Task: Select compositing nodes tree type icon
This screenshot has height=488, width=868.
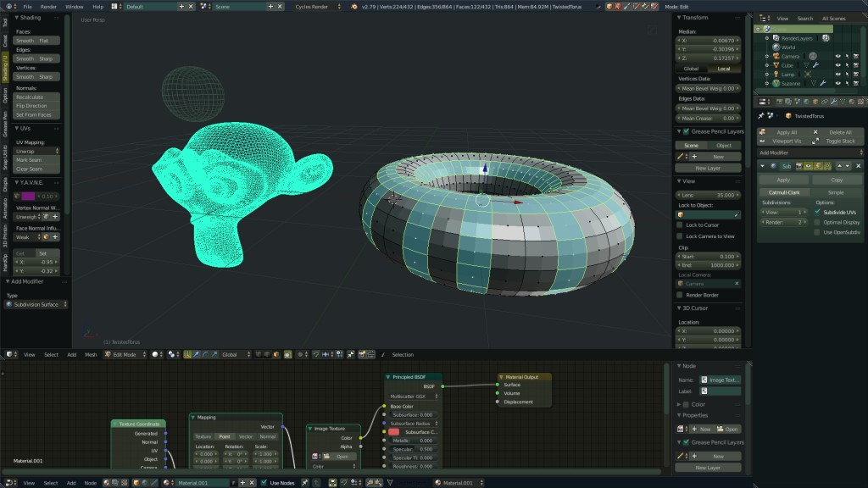Action: pyautogui.click(x=115, y=483)
